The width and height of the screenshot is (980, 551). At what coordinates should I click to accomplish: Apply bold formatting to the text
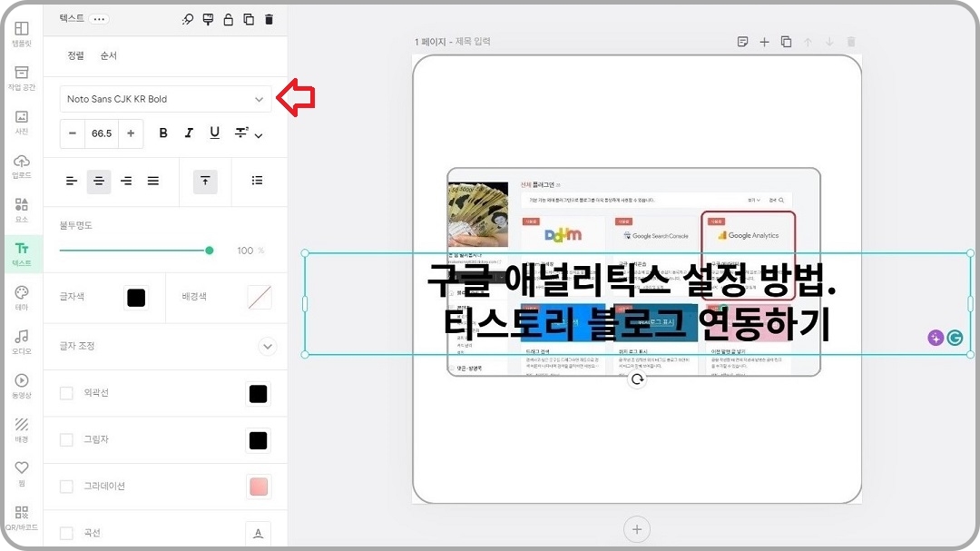point(163,133)
